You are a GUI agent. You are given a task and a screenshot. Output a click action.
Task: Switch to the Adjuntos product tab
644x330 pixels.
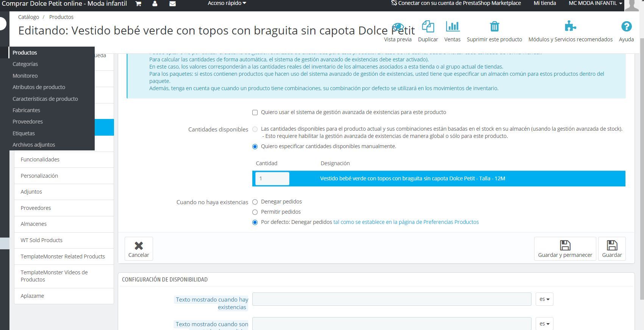pyautogui.click(x=64, y=192)
